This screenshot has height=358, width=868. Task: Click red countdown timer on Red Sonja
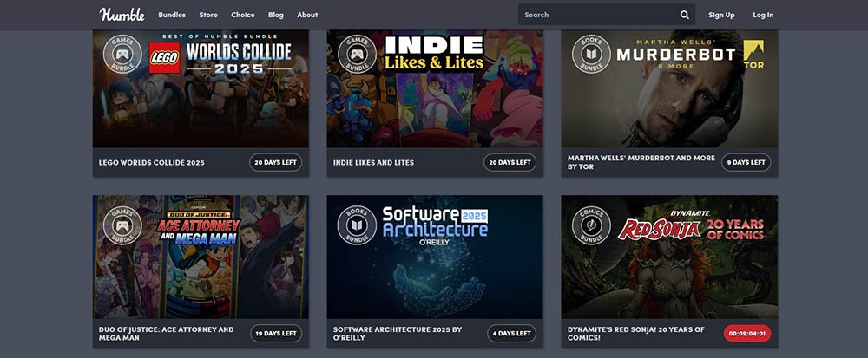tap(747, 334)
